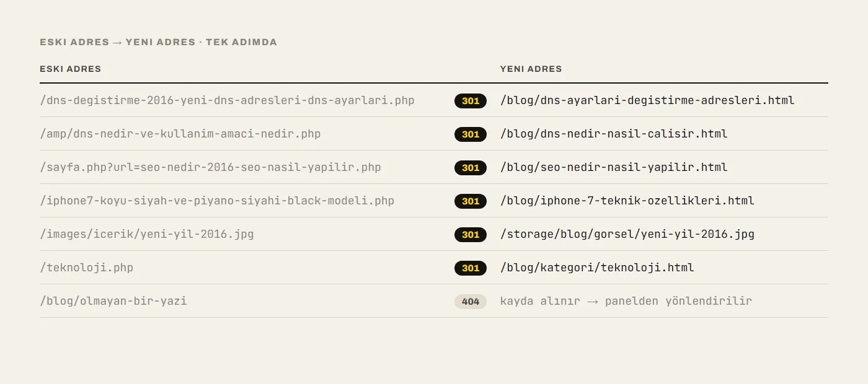Click new URL /blog/kategori/teknoloji.html
Image resolution: width=868 pixels, height=384 pixels.
[x=597, y=268]
